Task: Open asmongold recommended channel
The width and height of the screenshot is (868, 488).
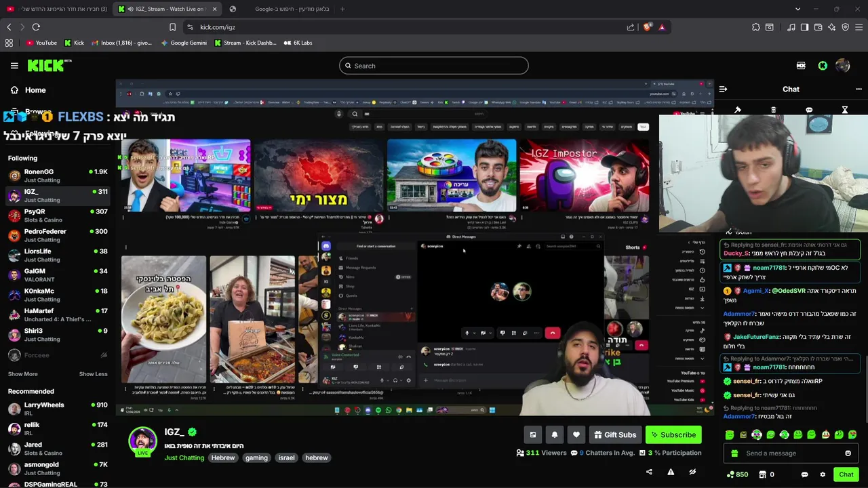Action: coord(58,468)
